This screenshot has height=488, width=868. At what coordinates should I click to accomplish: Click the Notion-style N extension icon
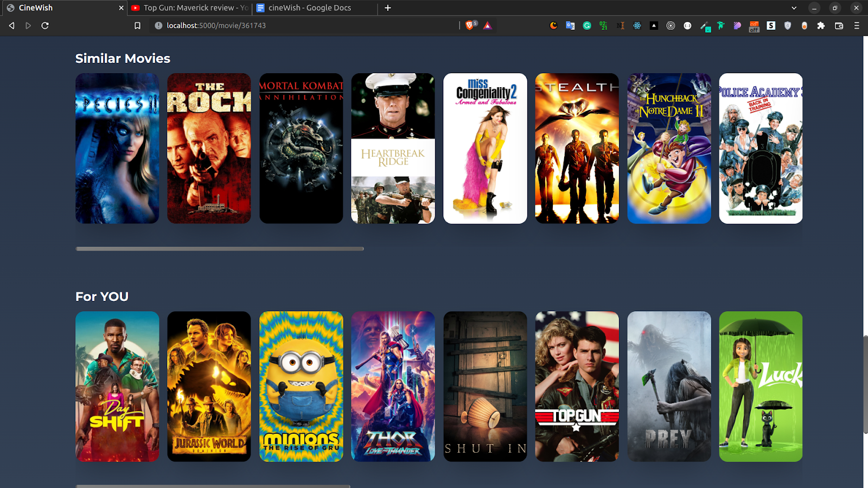point(621,25)
